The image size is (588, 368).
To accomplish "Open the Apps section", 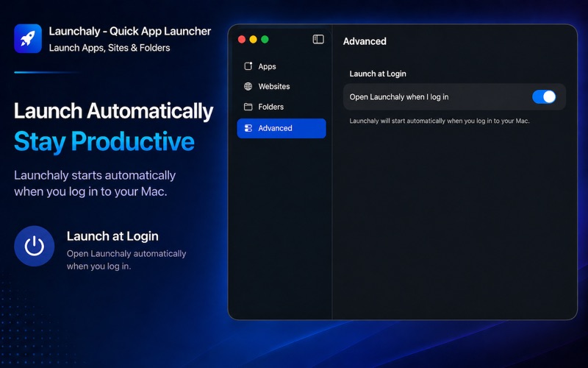I will (282, 66).
